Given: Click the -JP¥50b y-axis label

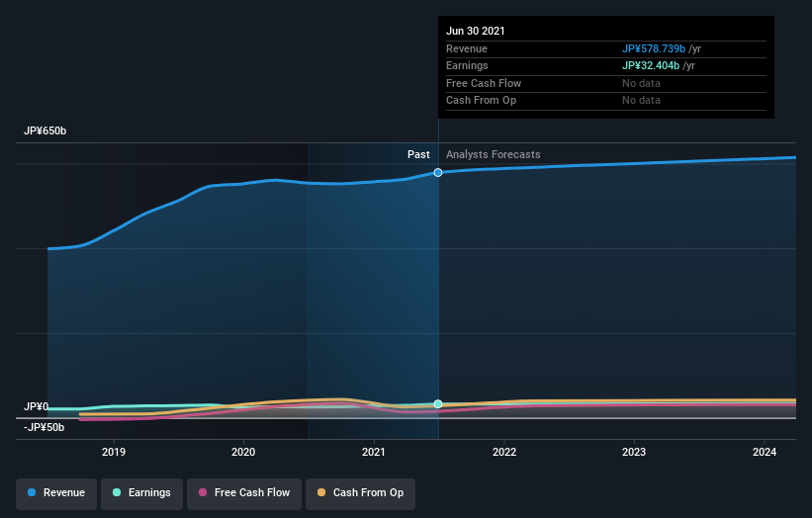Looking at the screenshot, I should tap(45, 427).
